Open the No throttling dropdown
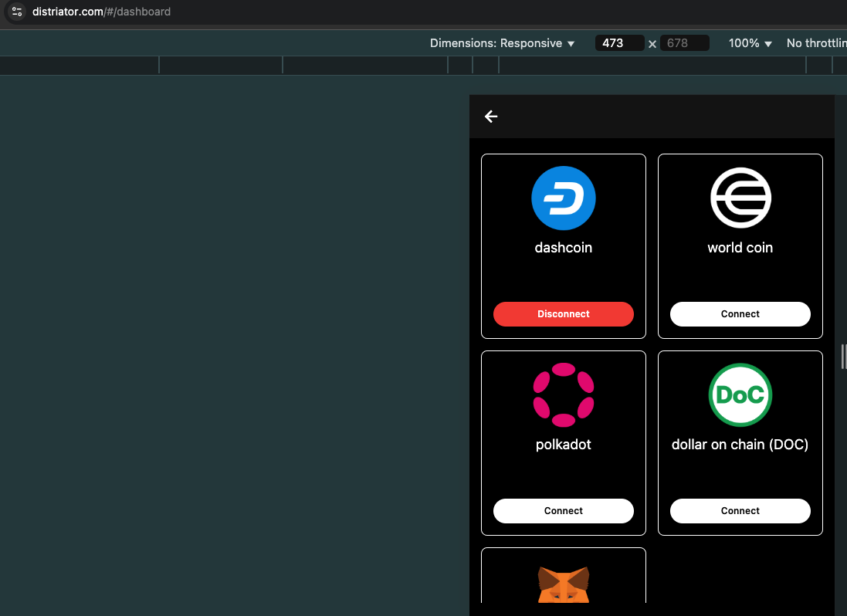The height and width of the screenshot is (616, 847). click(816, 43)
